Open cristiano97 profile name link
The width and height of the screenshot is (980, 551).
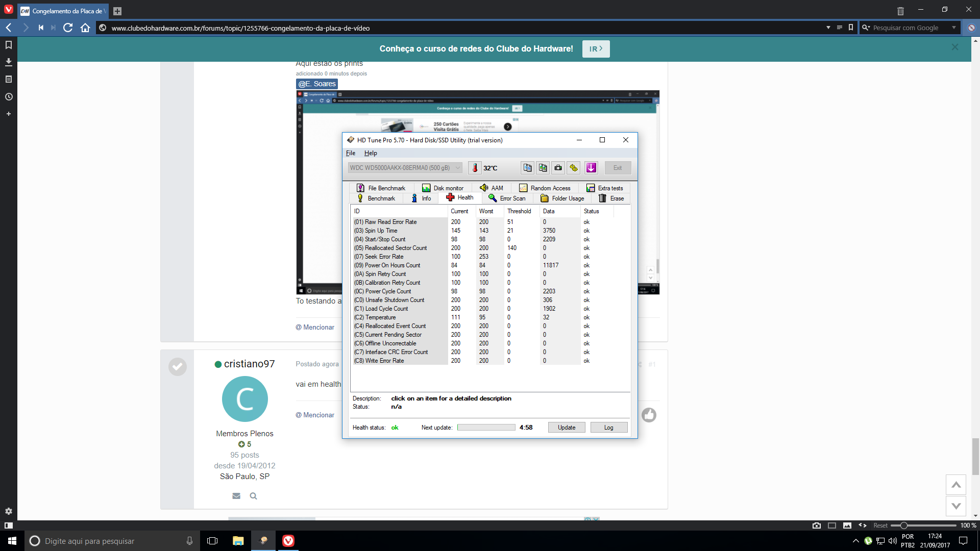click(x=249, y=364)
